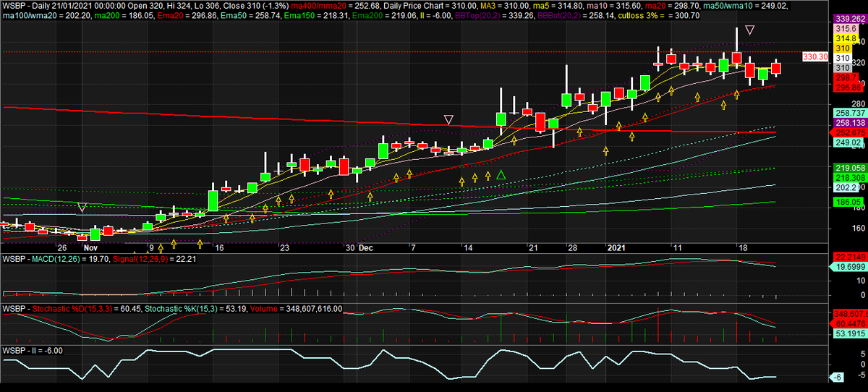
Task: Click the light 202.2 price tag
Action: point(845,187)
